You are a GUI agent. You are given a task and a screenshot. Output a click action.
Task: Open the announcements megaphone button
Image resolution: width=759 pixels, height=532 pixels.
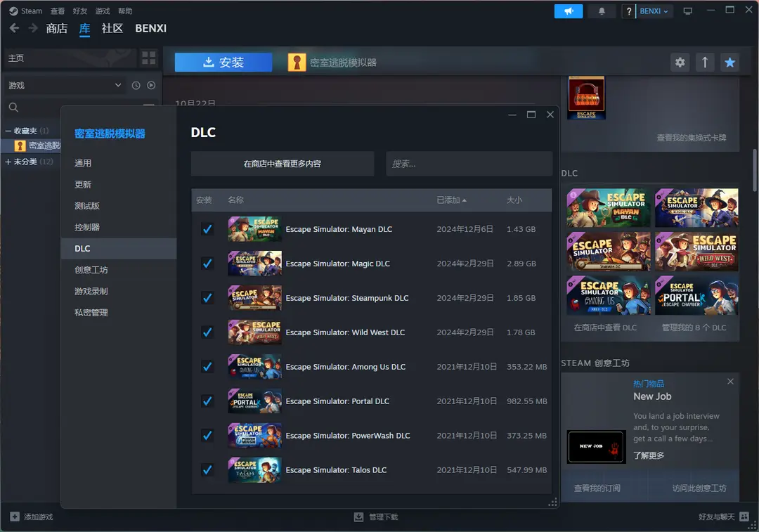coord(569,11)
